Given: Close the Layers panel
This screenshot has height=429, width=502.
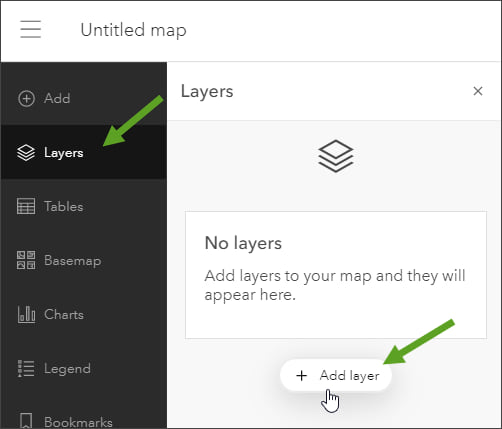Looking at the screenshot, I should [x=478, y=91].
